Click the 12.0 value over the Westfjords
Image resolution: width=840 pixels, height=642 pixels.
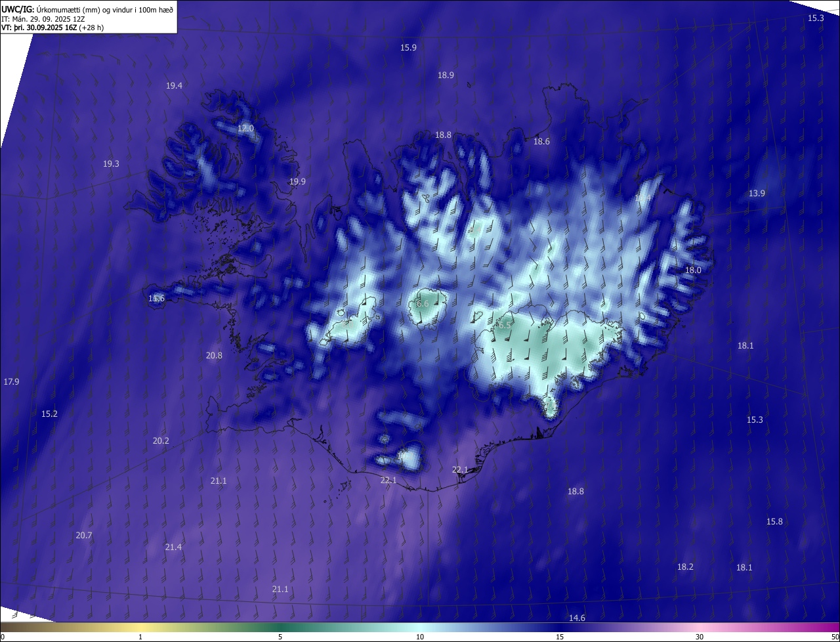pyautogui.click(x=245, y=129)
